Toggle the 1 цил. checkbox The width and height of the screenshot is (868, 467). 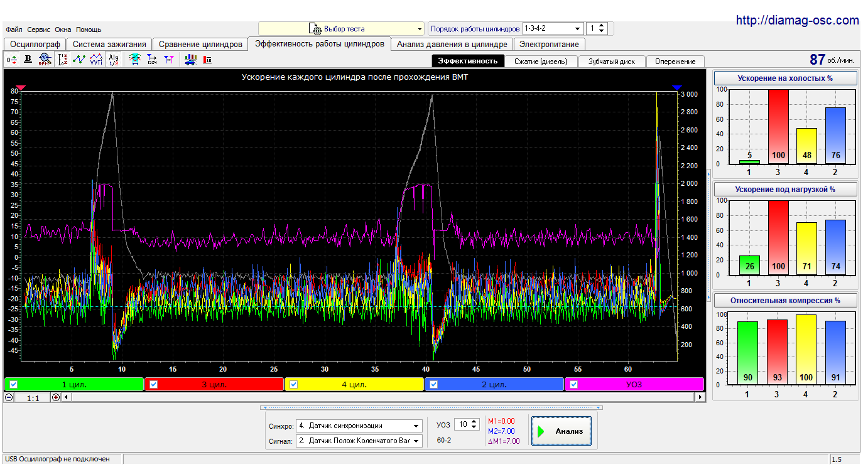coord(14,384)
